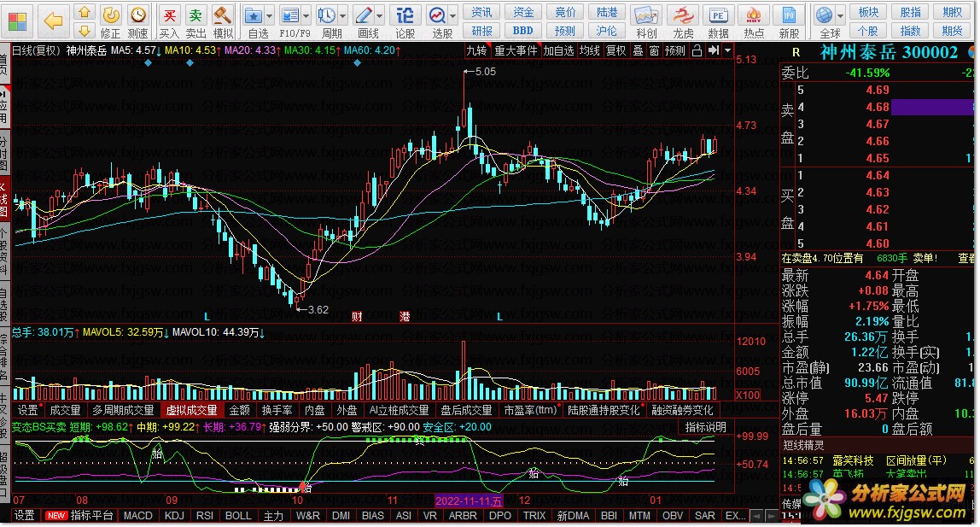
Task: Click the R marker beside stock name
Action: pos(796,52)
